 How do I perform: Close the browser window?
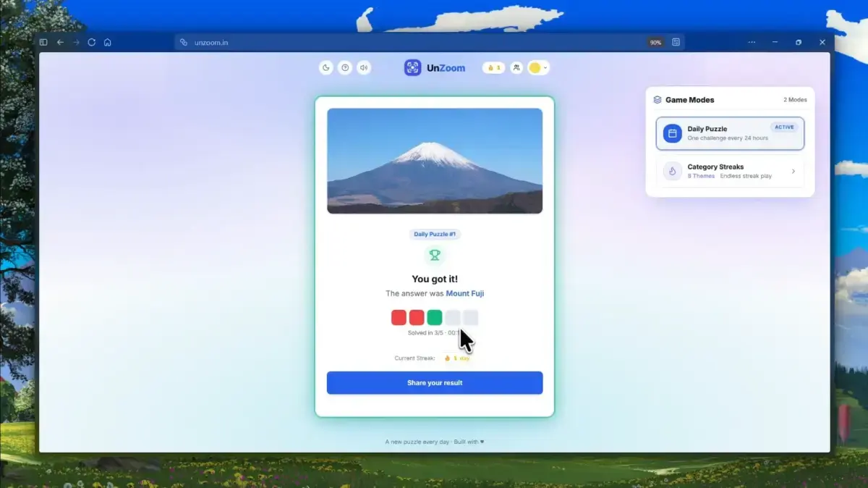(822, 42)
